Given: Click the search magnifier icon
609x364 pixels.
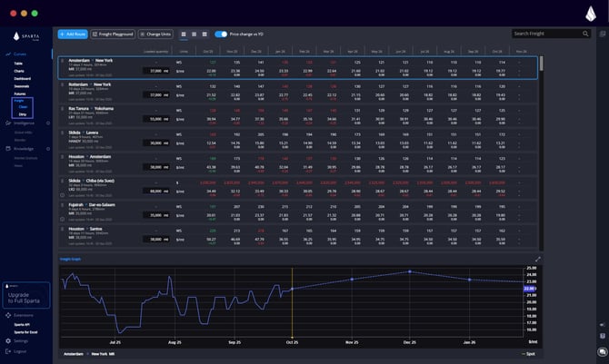Looking at the screenshot, I should 587,34.
